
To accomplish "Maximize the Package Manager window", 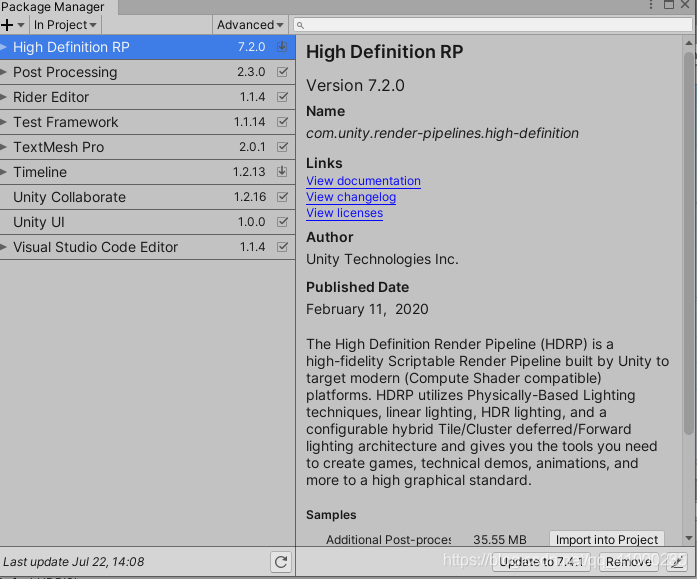I will coord(669,5).
